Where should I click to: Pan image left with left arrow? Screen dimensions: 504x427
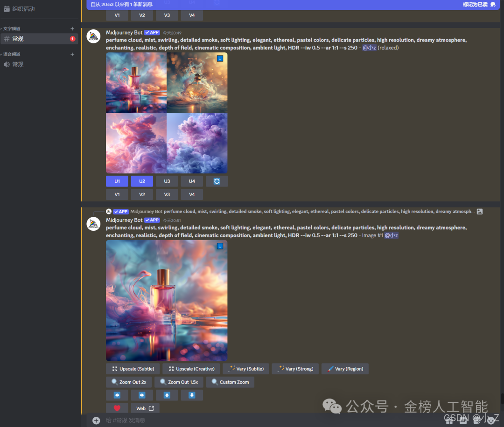(x=117, y=395)
